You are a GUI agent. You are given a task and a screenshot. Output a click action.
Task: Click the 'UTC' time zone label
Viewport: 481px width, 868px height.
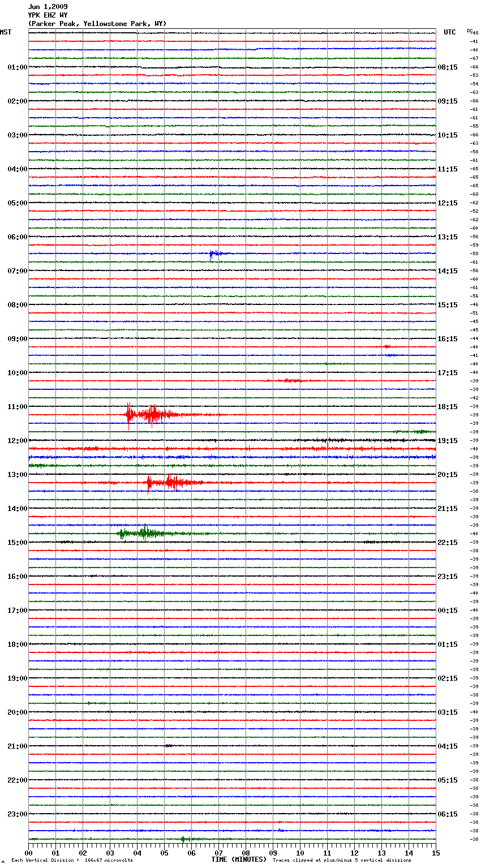(450, 32)
